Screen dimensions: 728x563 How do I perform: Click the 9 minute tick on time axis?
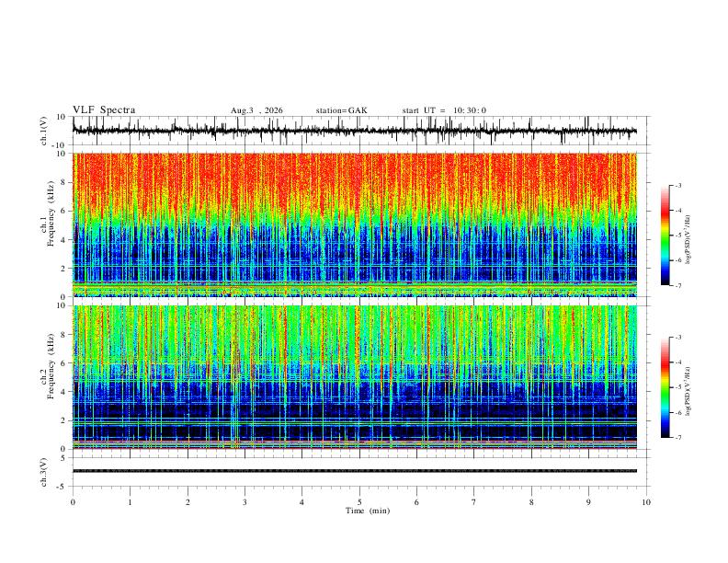[588, 502]
